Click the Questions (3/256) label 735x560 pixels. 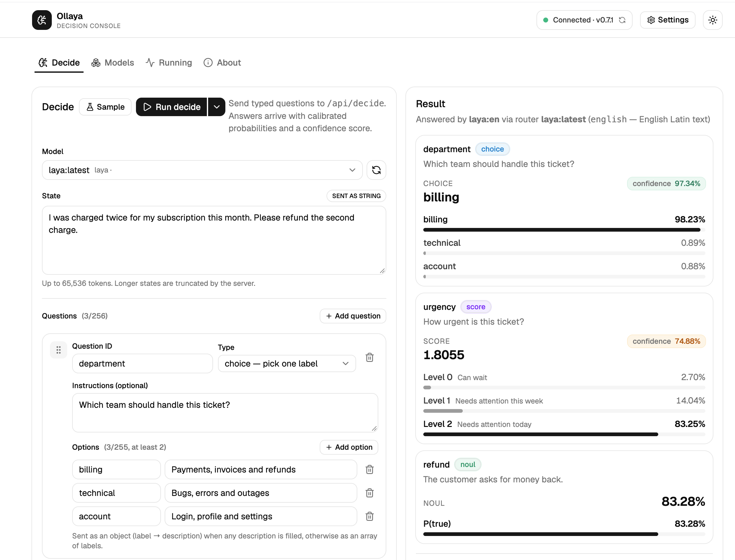tap(75, 316)
